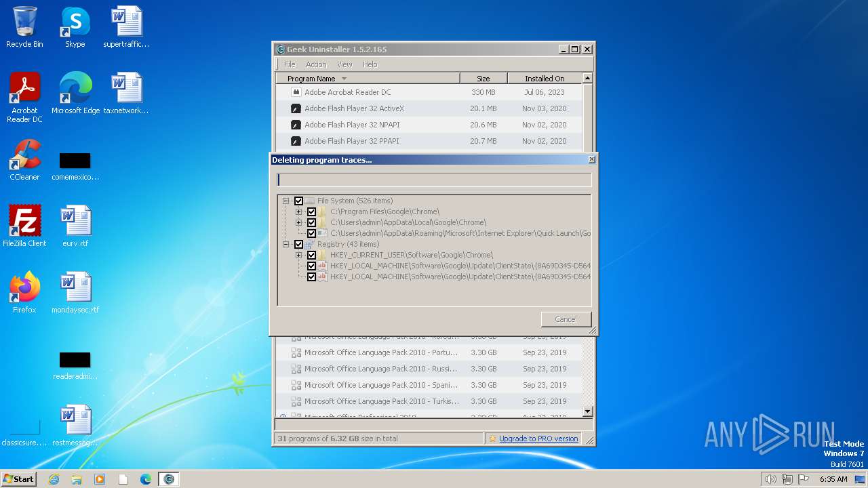This screenshot has height=488, width=868.
Task: Select the Adobe Flash Player 32 PPAPI row
Action: click(x=429, y=141)
